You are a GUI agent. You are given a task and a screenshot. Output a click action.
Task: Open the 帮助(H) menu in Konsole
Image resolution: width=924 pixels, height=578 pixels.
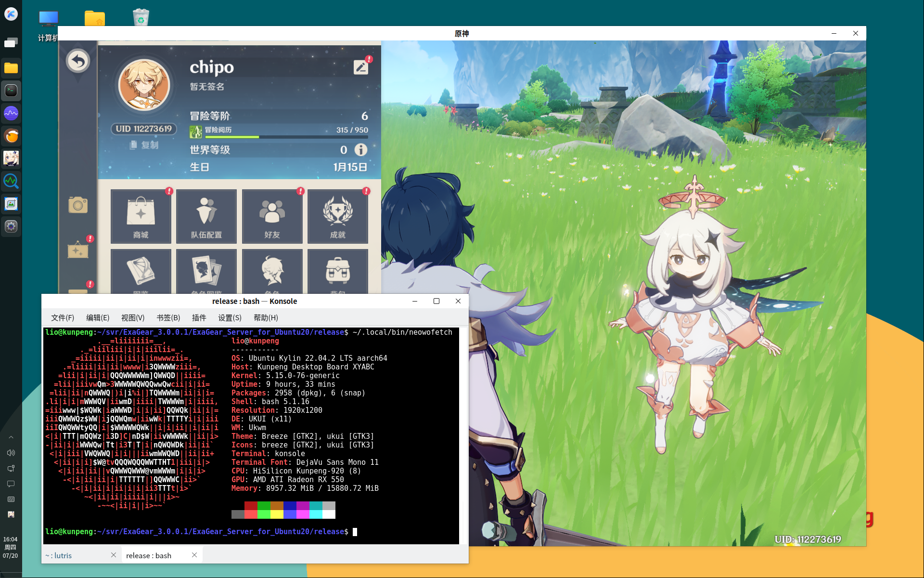[266, 318]
